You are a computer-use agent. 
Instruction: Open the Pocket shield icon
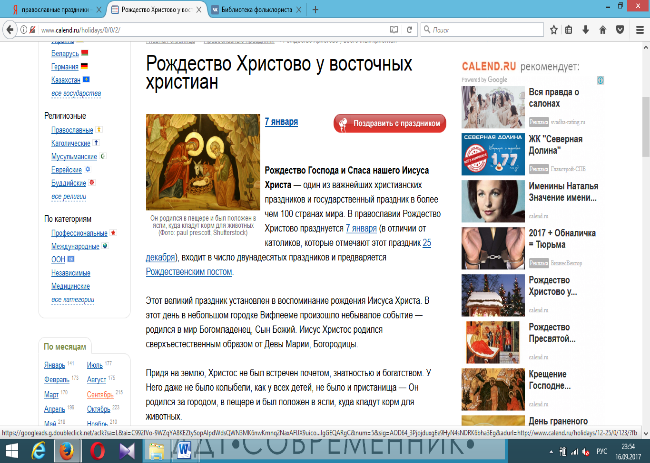click(x=620, y=29)
